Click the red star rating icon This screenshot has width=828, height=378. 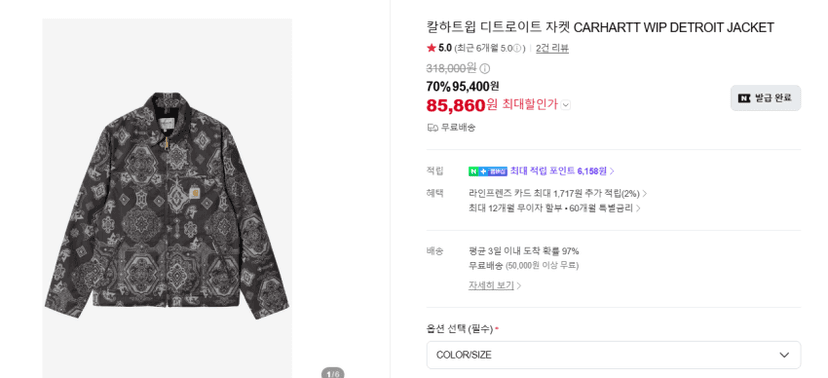(431, 48)
